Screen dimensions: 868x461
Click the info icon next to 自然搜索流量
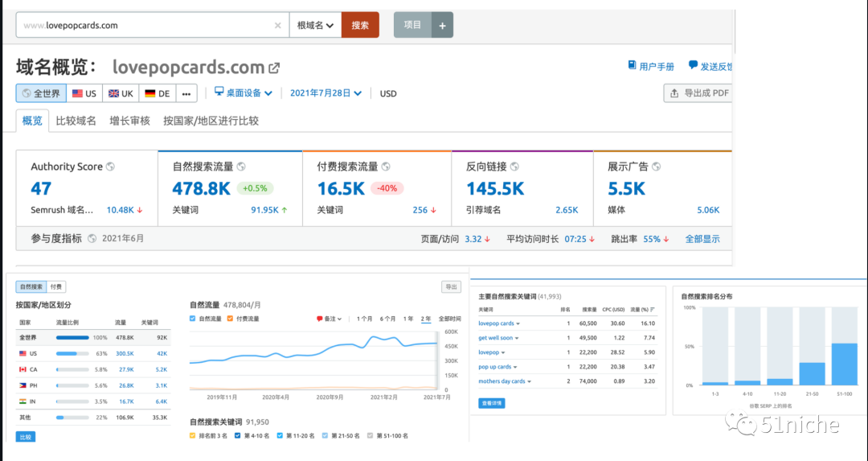point(240,167)
